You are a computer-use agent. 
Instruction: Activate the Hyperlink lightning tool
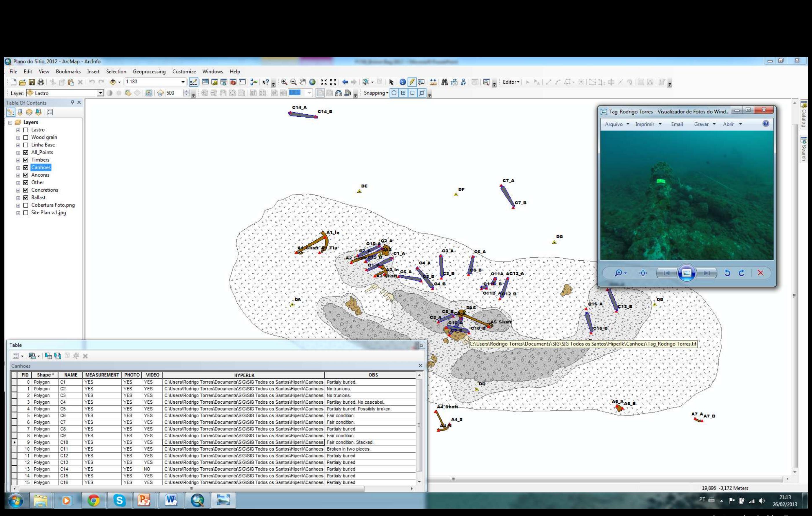pos(412,82)
